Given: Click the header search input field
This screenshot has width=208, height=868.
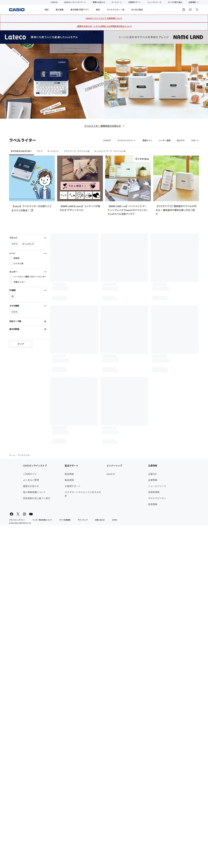Looking at the screenshot, I should point(166,10).
